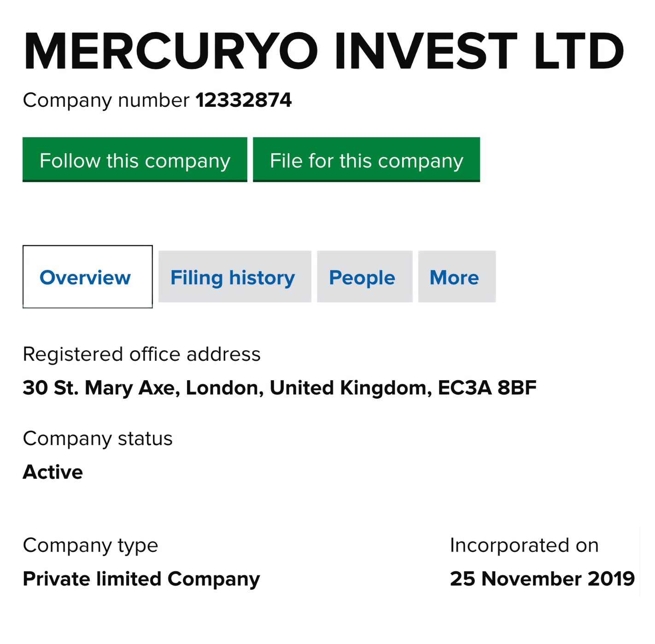
Task: Open the Filing history tab
Action: (x=234, y=277)
